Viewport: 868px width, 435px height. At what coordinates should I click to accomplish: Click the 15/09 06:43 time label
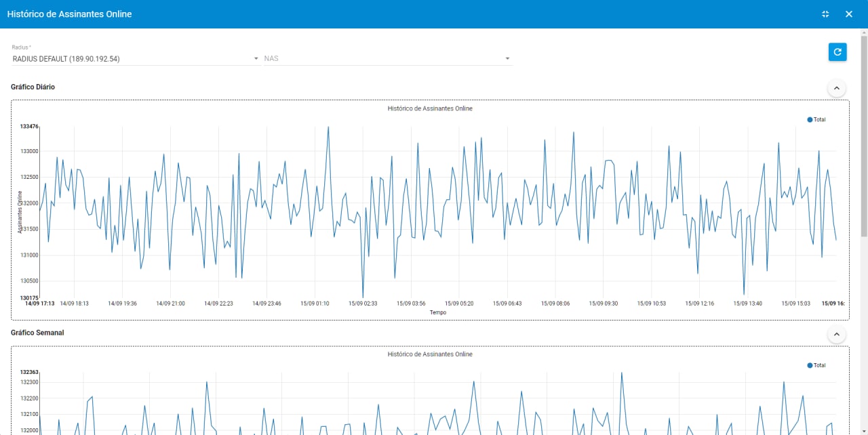[x=507, y=304]
